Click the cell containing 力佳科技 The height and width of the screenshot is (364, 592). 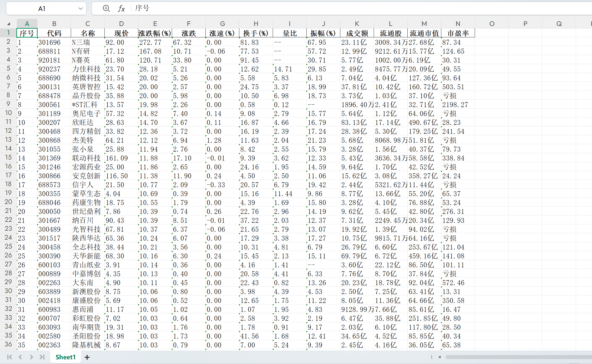[87, 69]
